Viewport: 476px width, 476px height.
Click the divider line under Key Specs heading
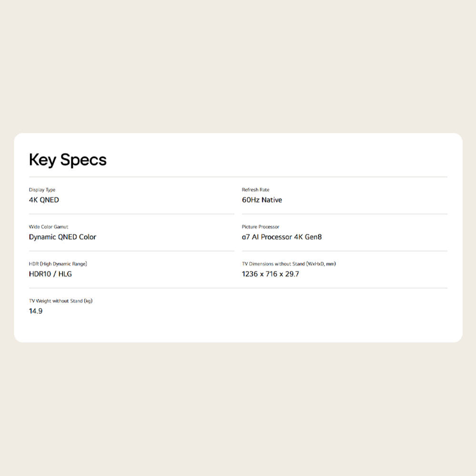tap(238, 177)
